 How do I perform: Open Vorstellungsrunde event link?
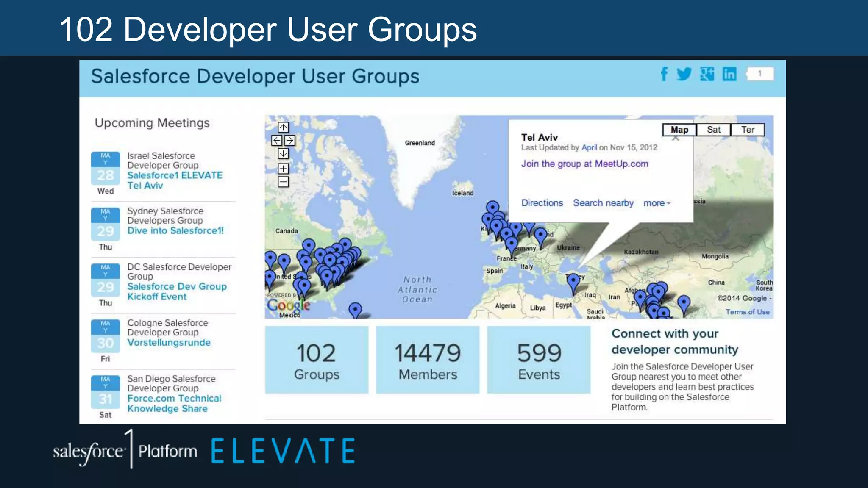[169, 342]
